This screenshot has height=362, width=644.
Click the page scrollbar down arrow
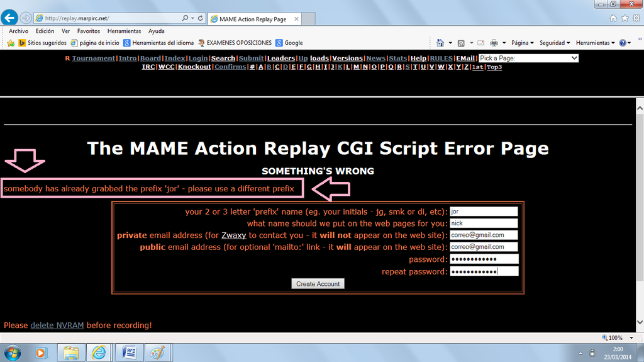click(x=640, y=322)
